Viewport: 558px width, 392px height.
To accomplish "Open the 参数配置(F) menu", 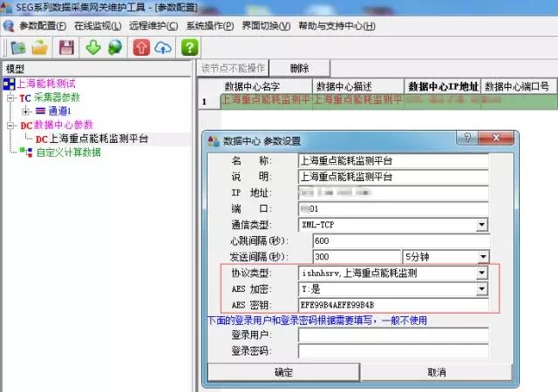I will click(x=43, y=26).
